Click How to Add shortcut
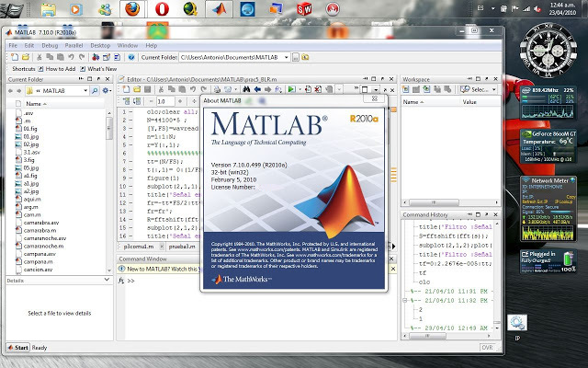 pyautogui.click(x=57, y=69)
